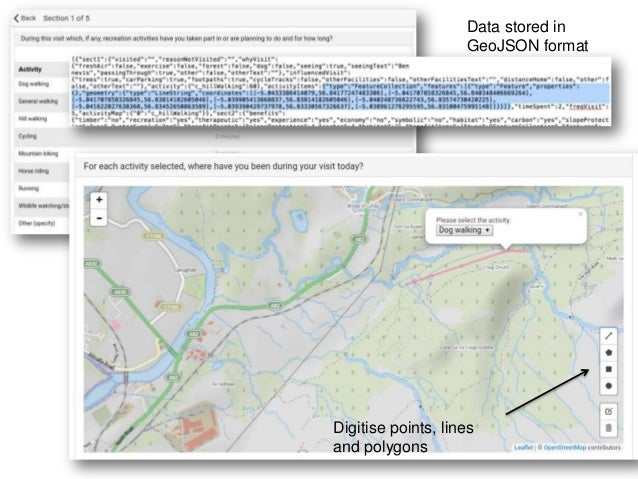Click the highlighted GeoJSON FeatureCollection text

(x=342, y=96)
